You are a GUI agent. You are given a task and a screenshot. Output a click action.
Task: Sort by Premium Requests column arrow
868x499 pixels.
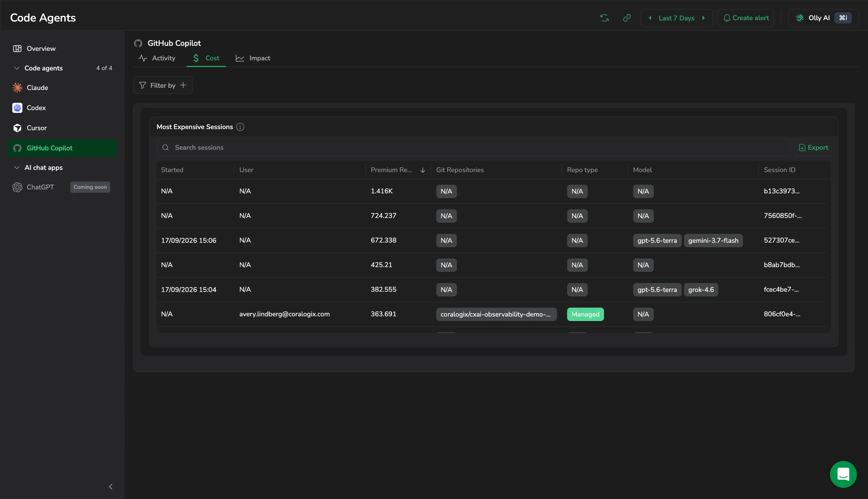pos(423,170)
